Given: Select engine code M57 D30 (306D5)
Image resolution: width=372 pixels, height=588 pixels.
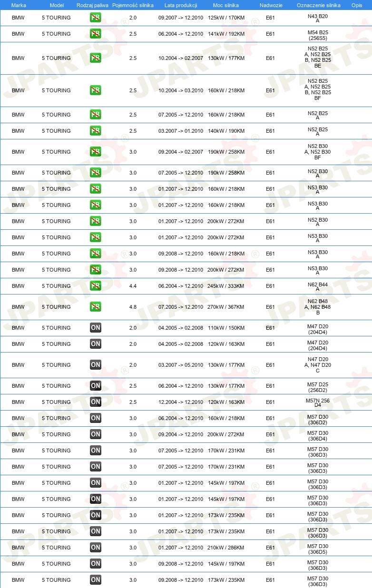Looking at the screenshot, I should [x=318, y=548].
